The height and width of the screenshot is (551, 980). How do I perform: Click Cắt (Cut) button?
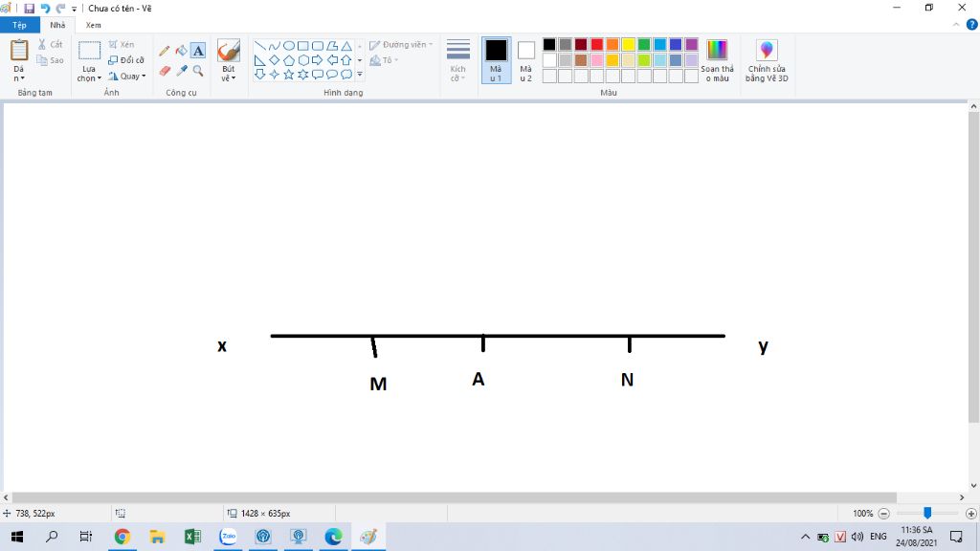pos(50,44)
